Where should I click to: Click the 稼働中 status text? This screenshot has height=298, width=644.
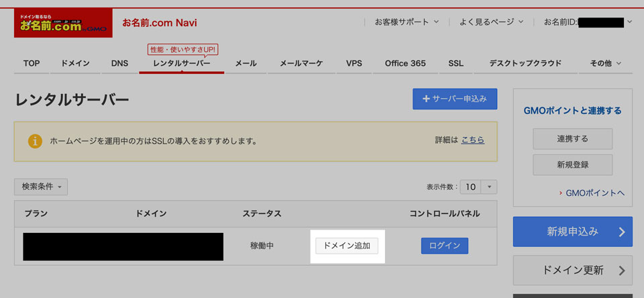pos(262,246)
